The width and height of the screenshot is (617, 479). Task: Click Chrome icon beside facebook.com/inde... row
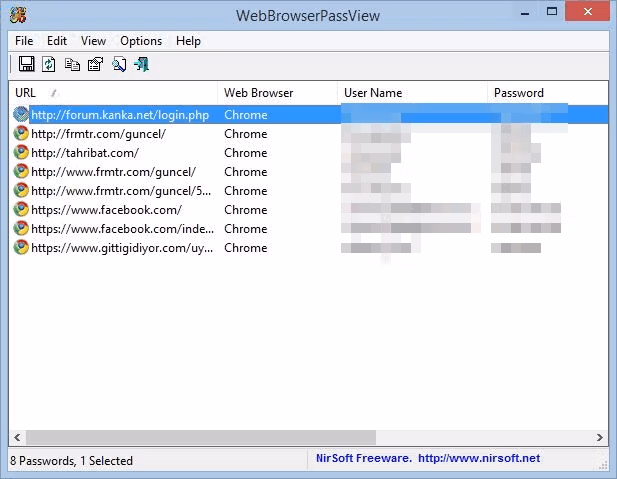[21, 228]
